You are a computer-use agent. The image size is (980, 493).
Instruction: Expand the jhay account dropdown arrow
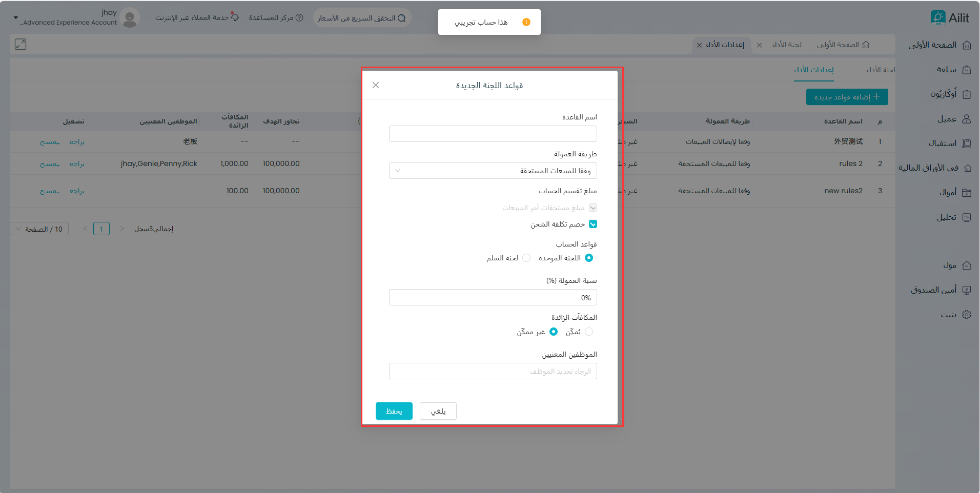click(15, 17)
